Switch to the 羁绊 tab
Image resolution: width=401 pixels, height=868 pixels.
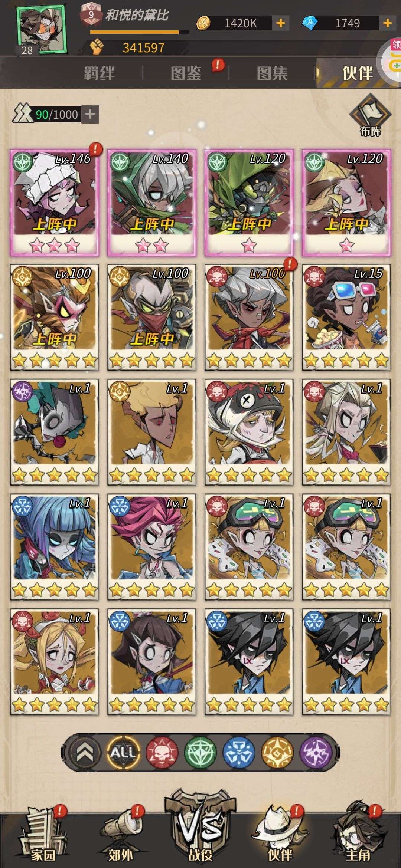(99, 73)
